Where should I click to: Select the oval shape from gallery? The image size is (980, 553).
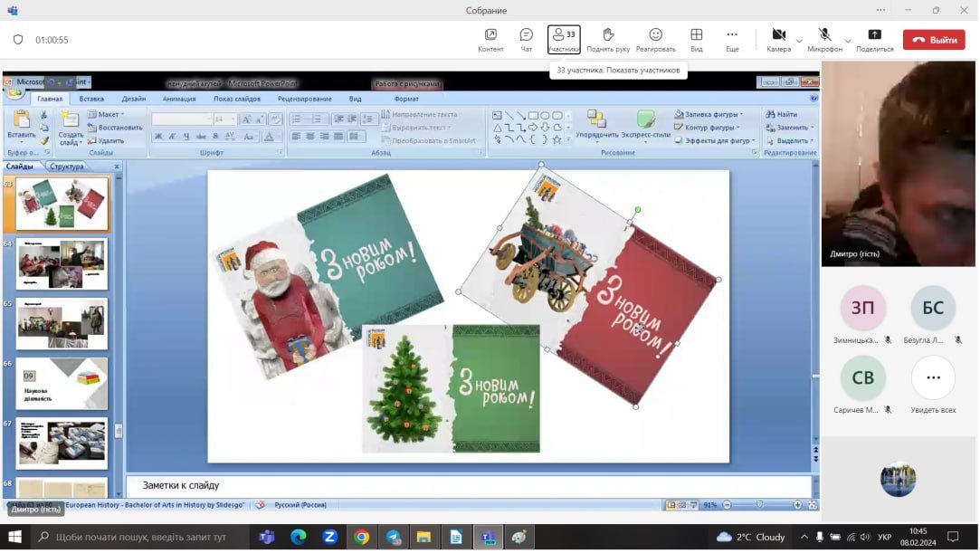(545, 116)
